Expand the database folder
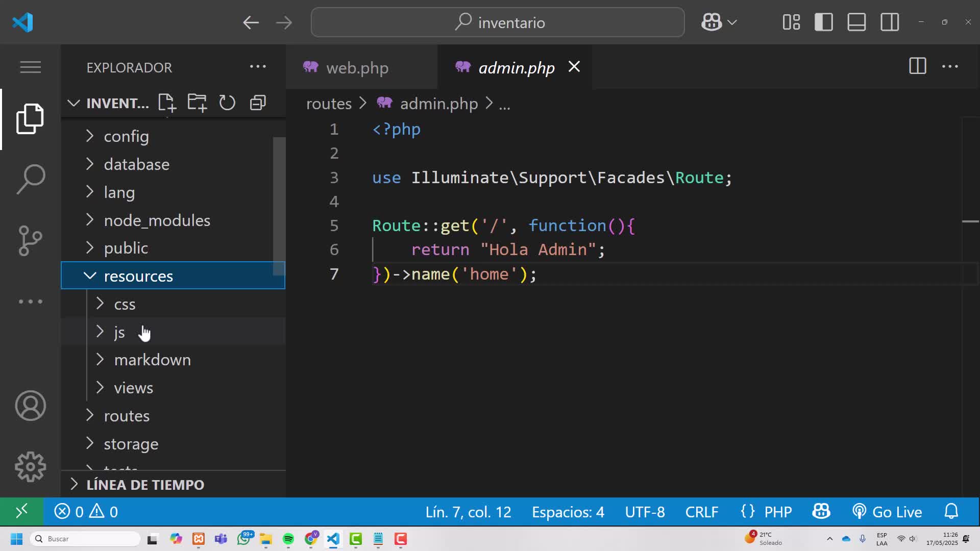 point(173,164)
